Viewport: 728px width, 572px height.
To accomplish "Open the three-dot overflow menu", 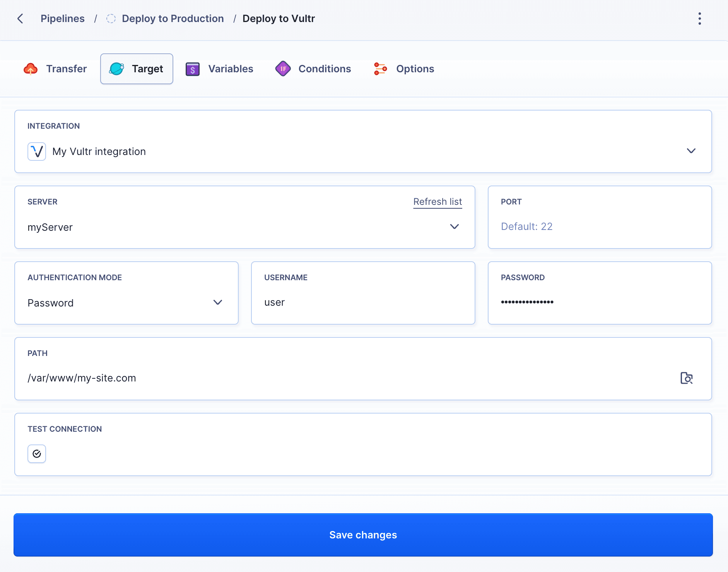I will tap(699, 18).
